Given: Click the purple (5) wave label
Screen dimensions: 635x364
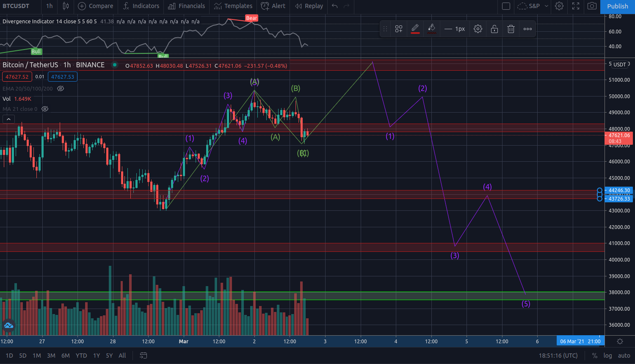Looking at the screenshot, I should 526,303.
